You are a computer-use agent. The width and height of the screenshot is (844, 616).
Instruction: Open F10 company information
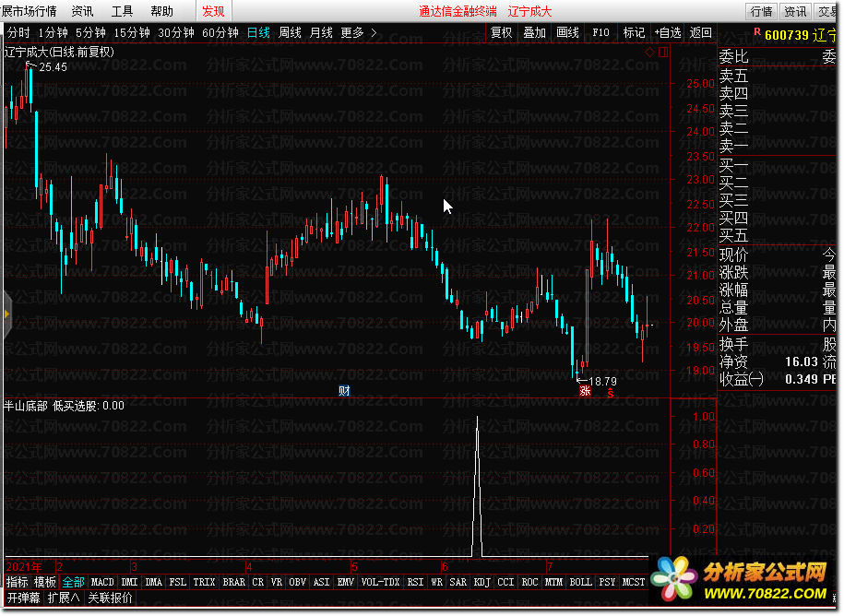click(600, 33)
